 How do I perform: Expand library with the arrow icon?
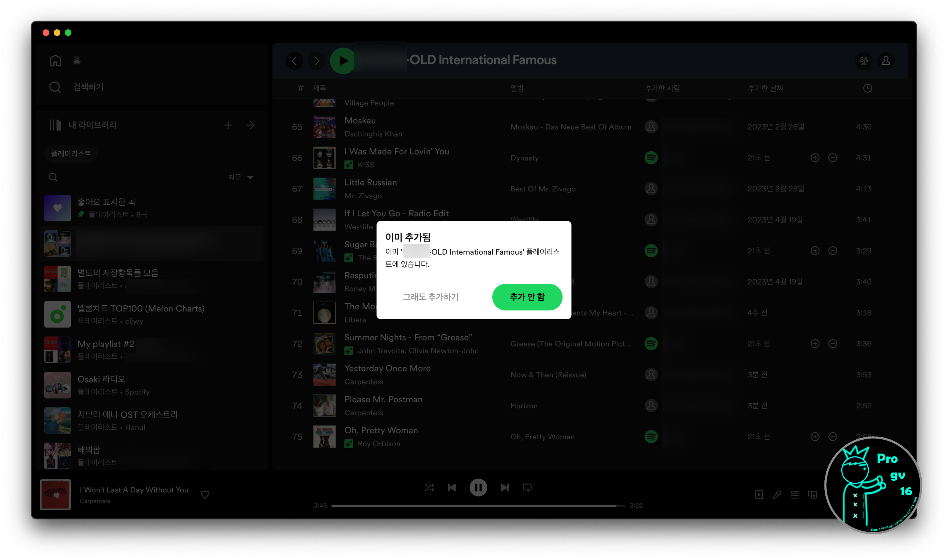tap(250, 125)
